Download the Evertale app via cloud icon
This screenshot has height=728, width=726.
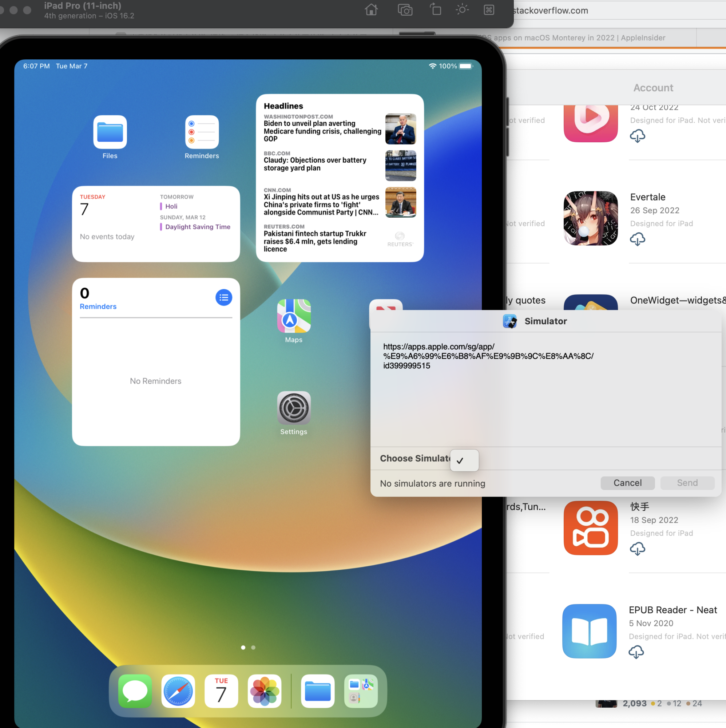point(637,239)
